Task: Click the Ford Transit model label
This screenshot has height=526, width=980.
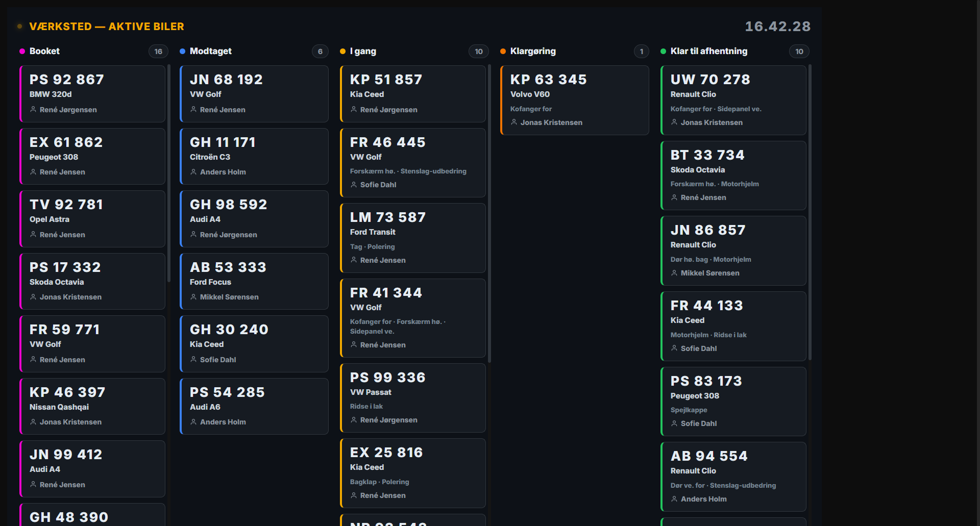Action: pos(373,232)
